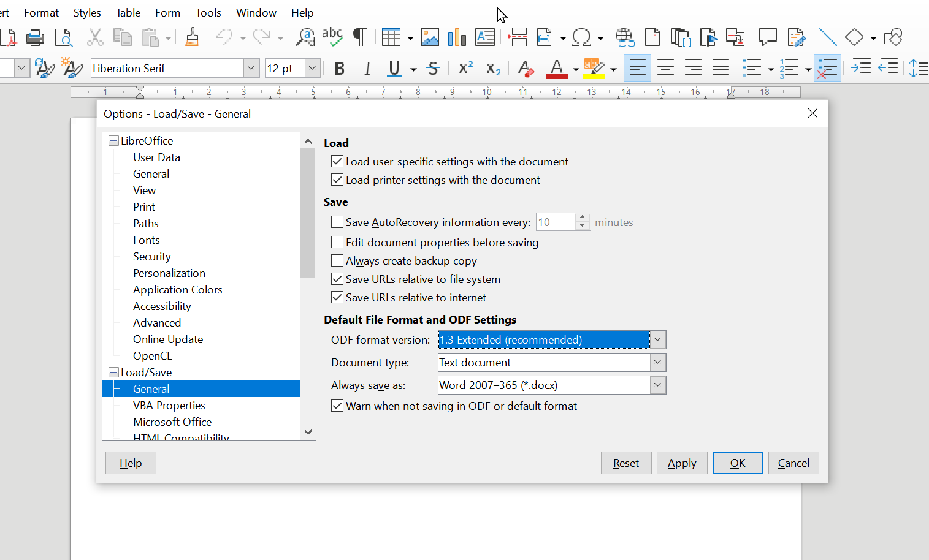This screenshot has height=560, width=929.
Task: Center align the paragraph icon
Action: pyautogui.click(x=665, y=68)
